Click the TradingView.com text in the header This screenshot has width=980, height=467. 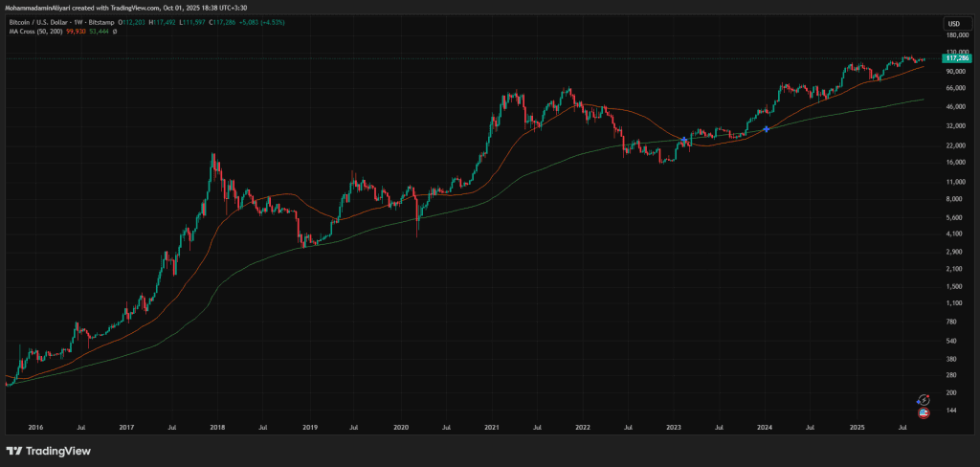click(x=161, y=6)
